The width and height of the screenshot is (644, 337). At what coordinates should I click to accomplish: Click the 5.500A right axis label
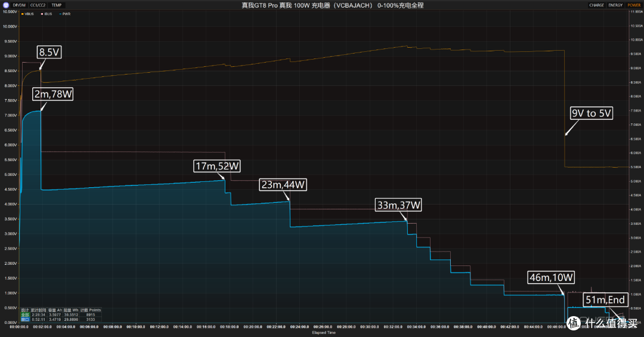coord(636,167)
